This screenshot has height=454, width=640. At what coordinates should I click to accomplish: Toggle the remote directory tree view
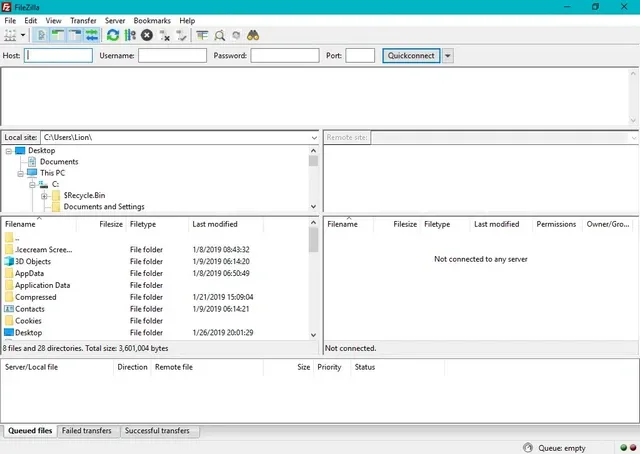tap(75, 36)
